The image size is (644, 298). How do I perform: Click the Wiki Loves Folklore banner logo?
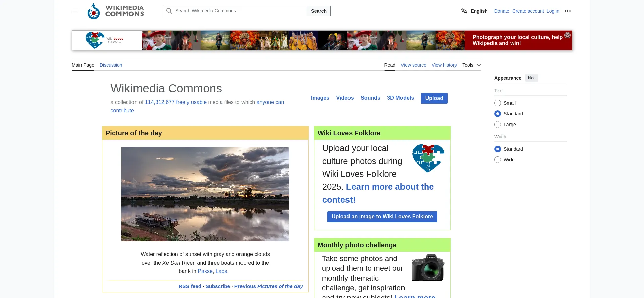tap(105, 40)
